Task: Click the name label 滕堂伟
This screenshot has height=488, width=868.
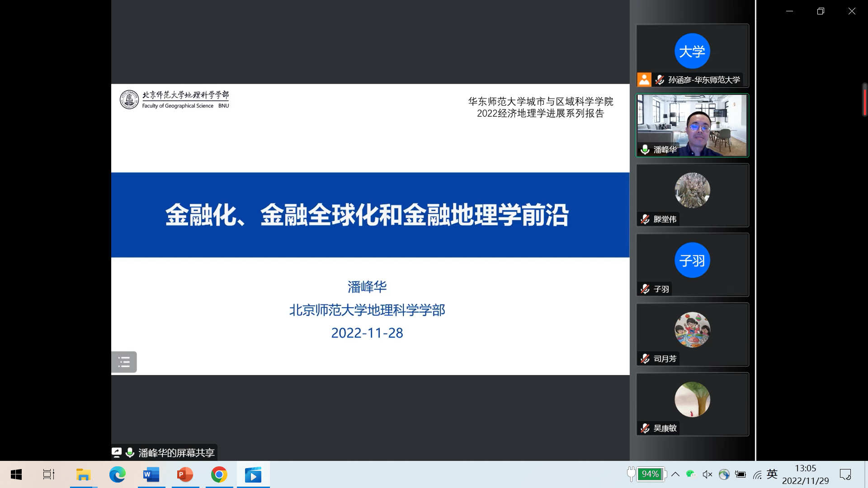Action: click(x=665, y=219)
